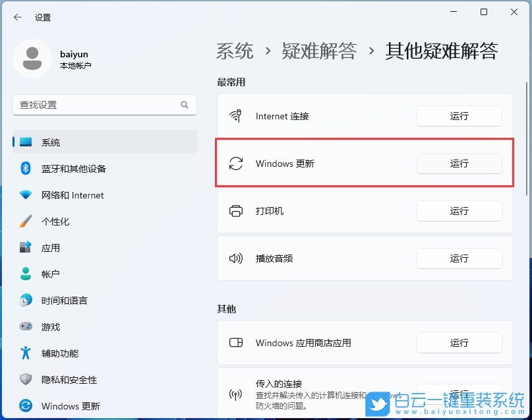The image size is (532, 420).
Task: Click the circular arrows icon for Windows 更新 troubleshooter
Action: (x=236, y=164)
